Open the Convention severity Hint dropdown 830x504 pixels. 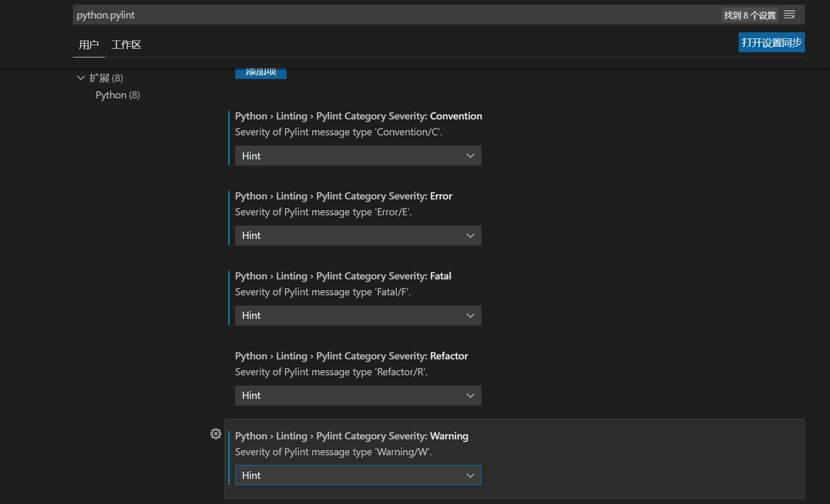(358, 156)
